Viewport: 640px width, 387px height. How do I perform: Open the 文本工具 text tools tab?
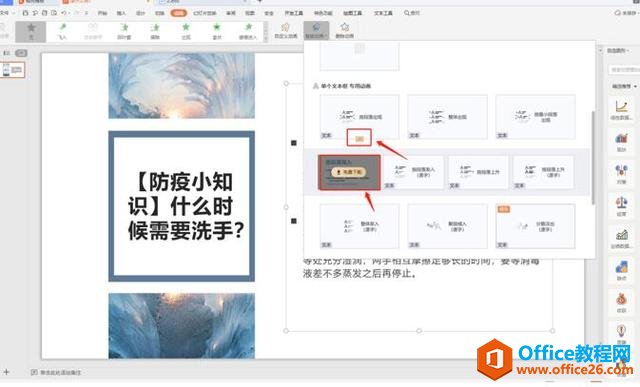click(x=383, y=13)
